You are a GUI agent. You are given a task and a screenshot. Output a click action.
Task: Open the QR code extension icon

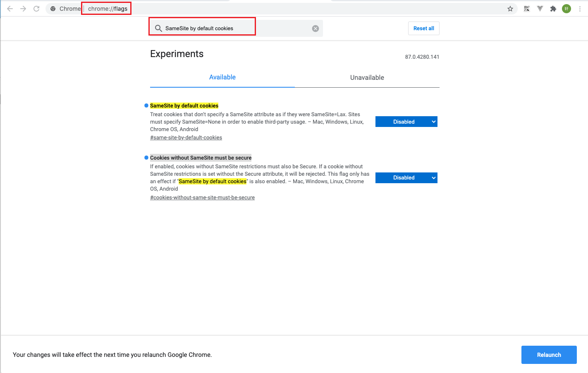point(527,9)
